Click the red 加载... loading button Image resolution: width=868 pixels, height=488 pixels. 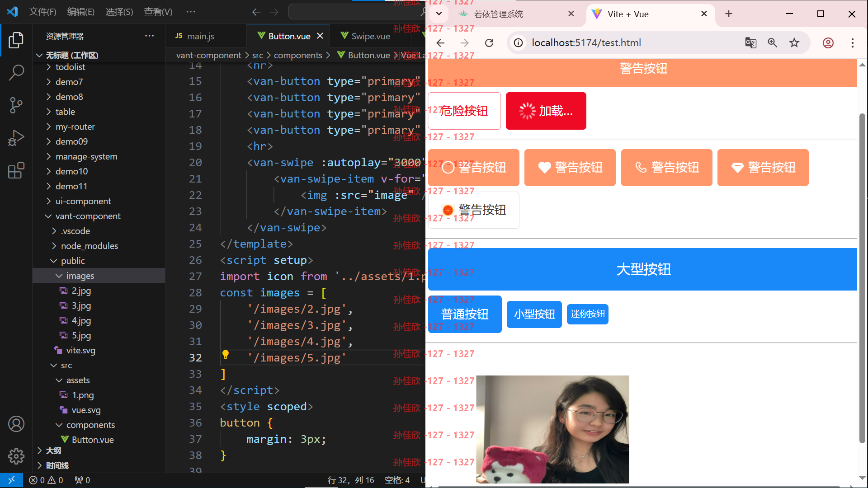pyautogui.click(x=546, y=111)
